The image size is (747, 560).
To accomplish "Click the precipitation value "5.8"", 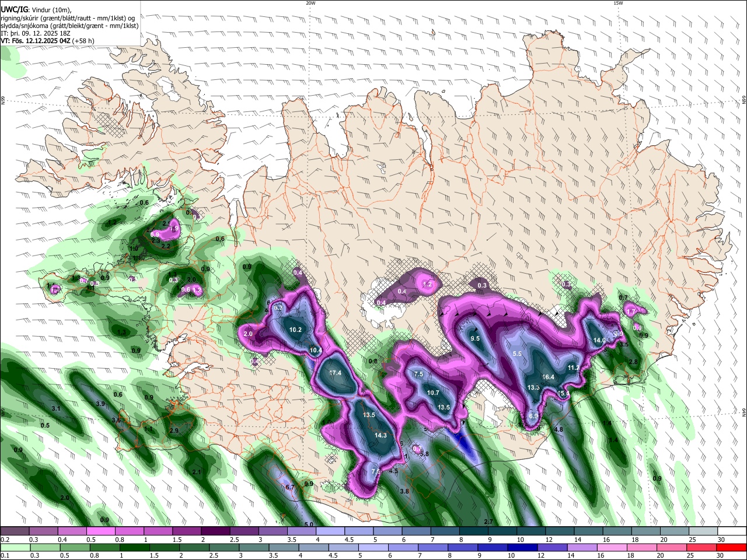I will pyautogui.click(x=424, y=454).
